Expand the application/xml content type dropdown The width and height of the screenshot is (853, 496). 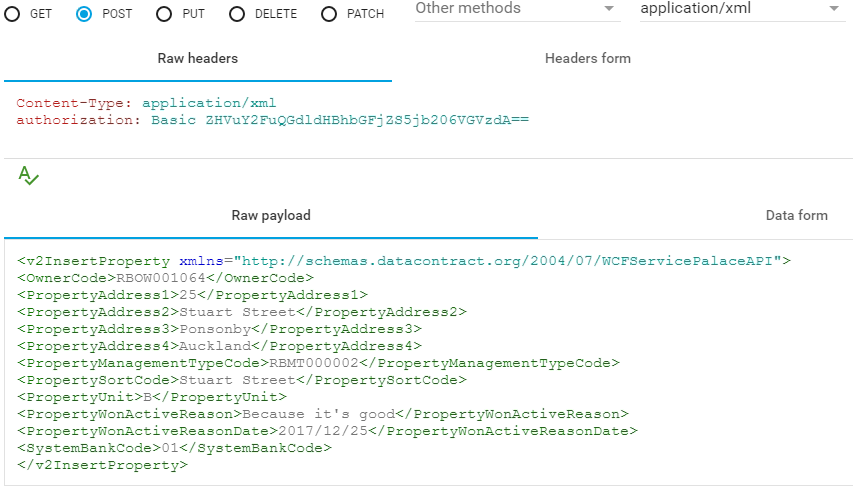coord(743,9)
